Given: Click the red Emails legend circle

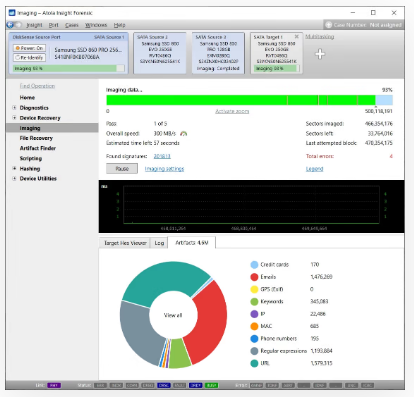Looking at the screenshot, I should pos(254,277).
